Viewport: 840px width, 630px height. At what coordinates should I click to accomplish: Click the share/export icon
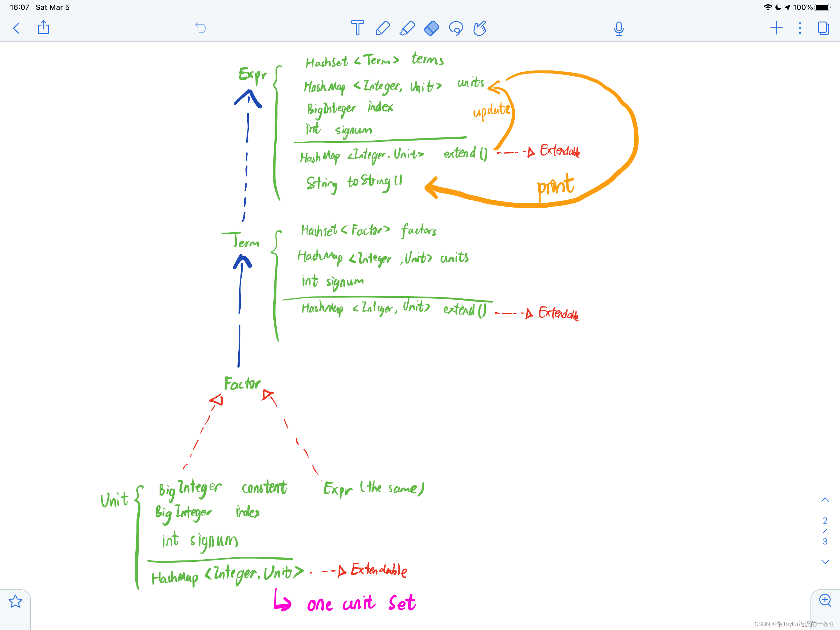pyautogui.click(x=43, y=28)
